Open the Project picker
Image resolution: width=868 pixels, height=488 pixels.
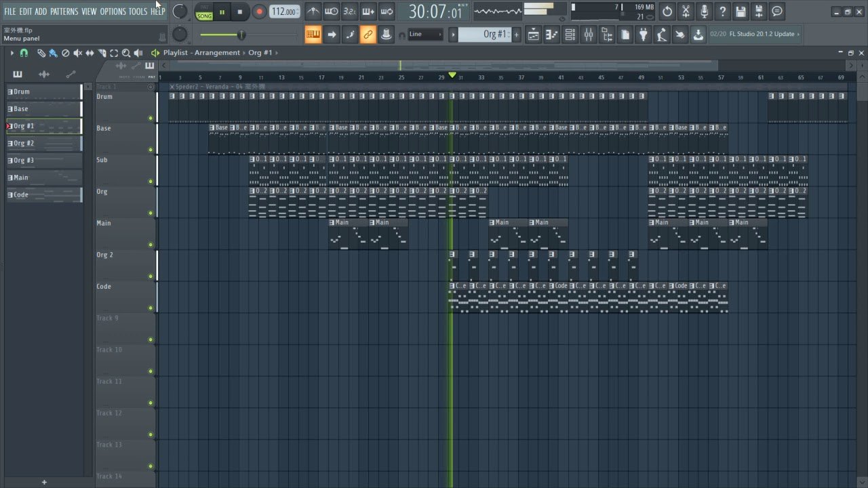point(625,35)
